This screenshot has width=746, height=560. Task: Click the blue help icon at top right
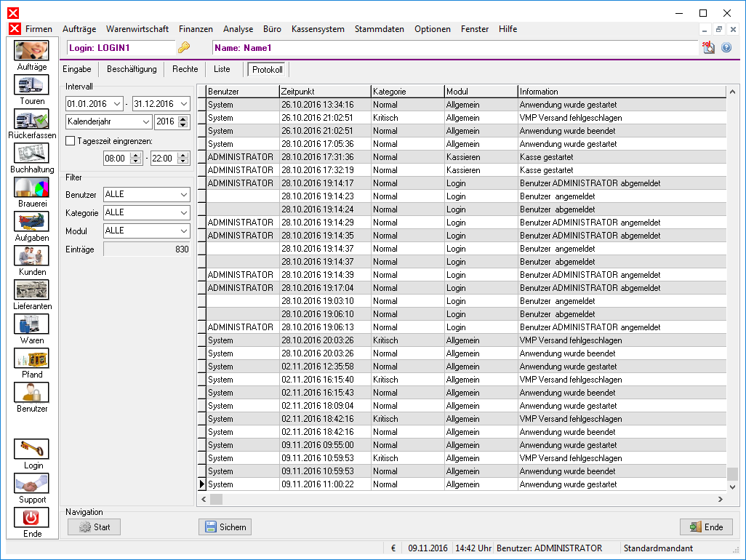[x=726, y=47]
